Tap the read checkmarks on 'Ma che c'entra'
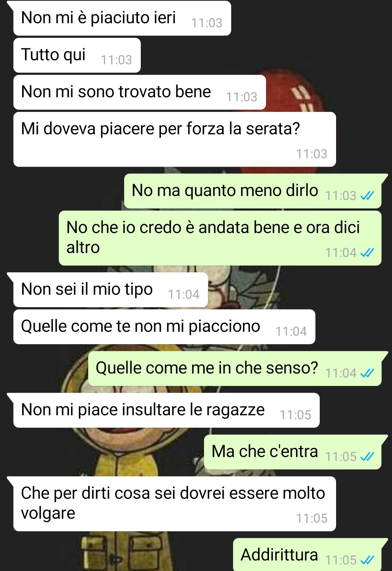 tap(367, 457)
